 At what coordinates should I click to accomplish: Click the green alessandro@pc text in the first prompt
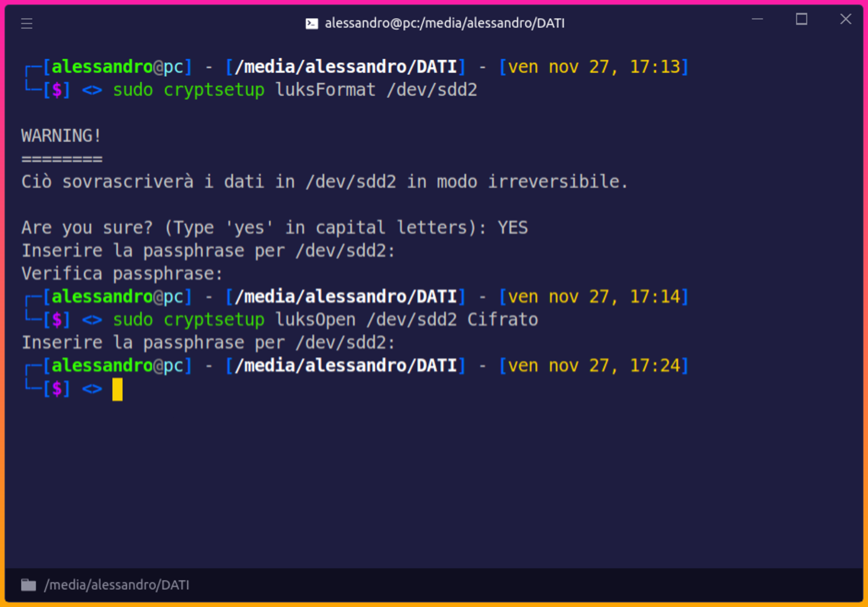point(102,66)
